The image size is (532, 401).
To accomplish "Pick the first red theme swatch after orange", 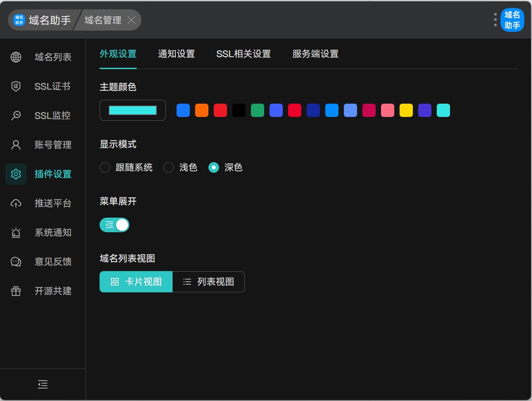I will click(220, 110).
